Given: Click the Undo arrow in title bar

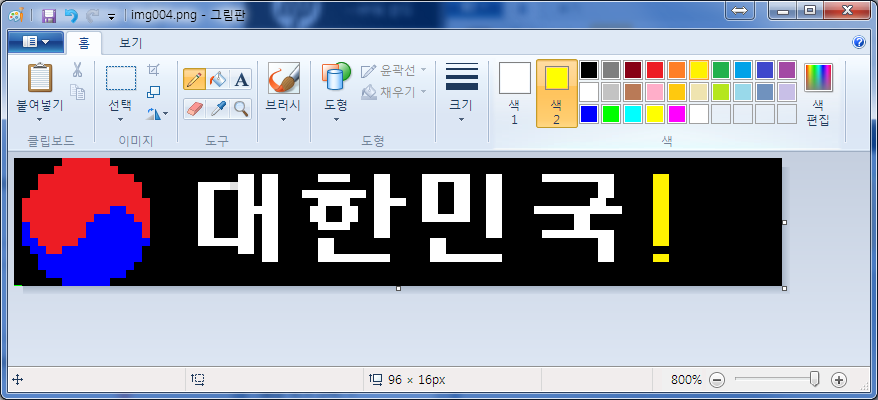Looking at the screenshot, I should (72, 15).
